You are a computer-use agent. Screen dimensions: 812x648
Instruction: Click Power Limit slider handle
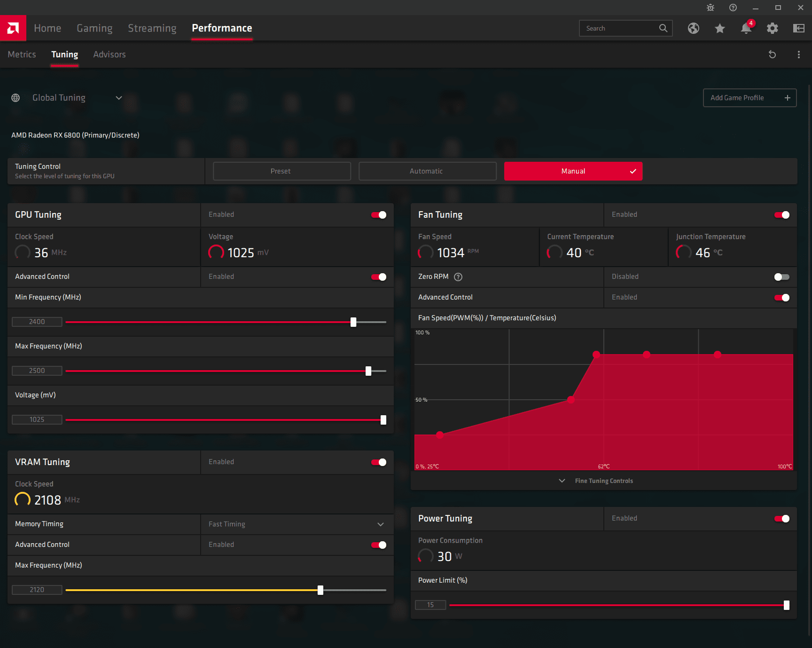pyautogui.click(x=787, y=605)
